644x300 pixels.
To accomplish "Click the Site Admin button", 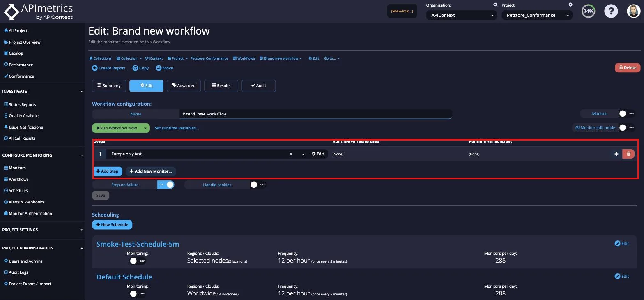I will 402,11.
